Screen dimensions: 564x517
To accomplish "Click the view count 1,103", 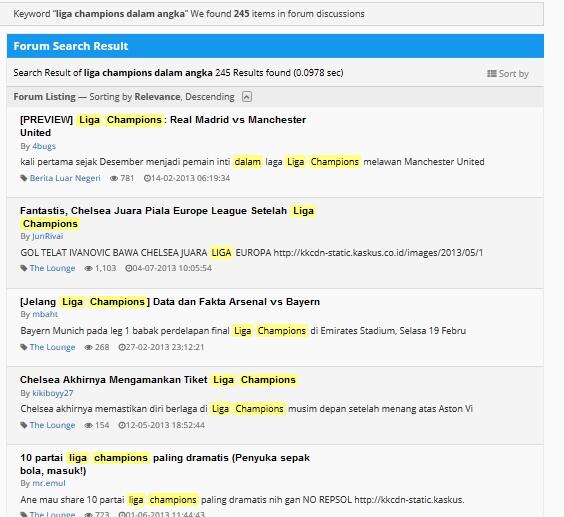I will point(105,268).
